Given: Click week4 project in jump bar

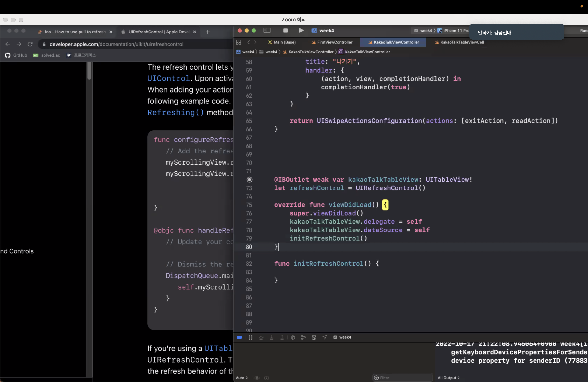Looking at the screenshot, I should [245, 52].
